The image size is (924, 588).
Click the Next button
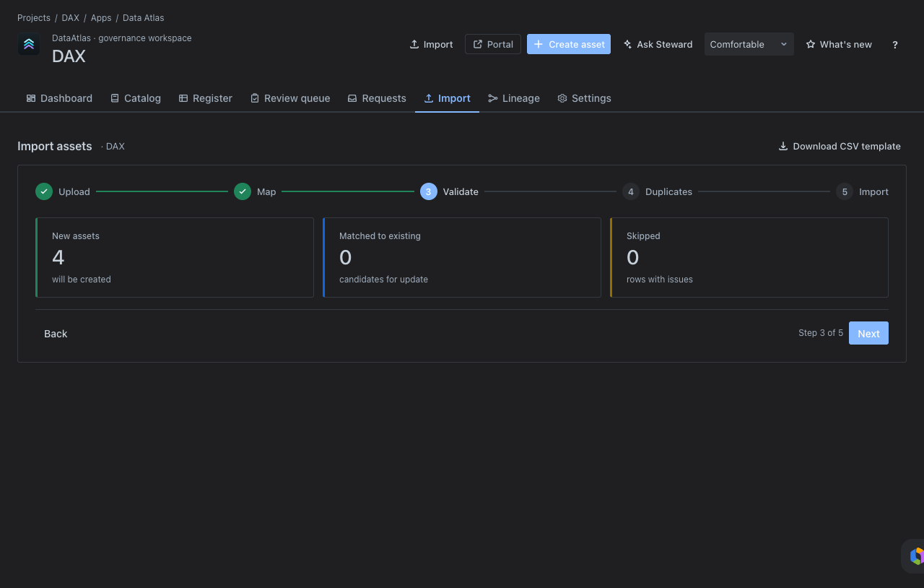click(868, 333)
